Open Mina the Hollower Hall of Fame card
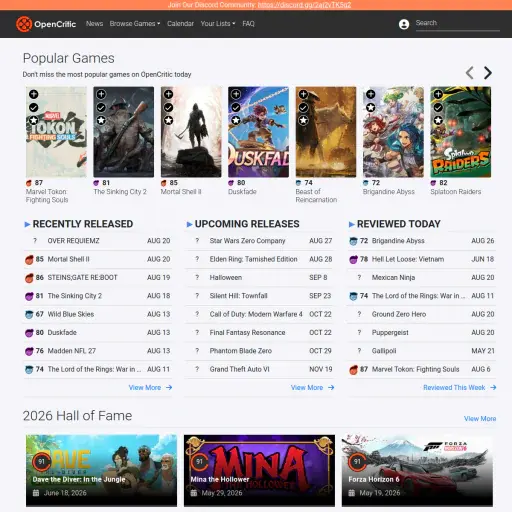Screen dimensions: 512x512 pos(259,470)
